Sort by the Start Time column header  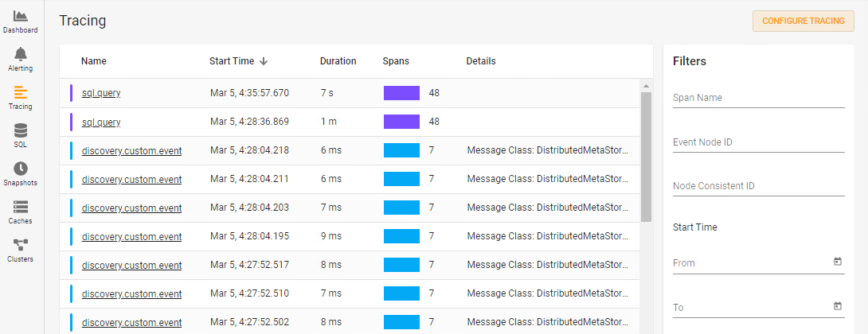pos(232,61)
